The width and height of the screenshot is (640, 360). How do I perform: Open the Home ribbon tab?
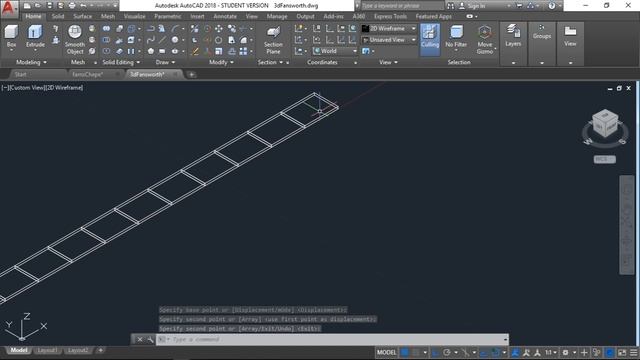(33, 16)
